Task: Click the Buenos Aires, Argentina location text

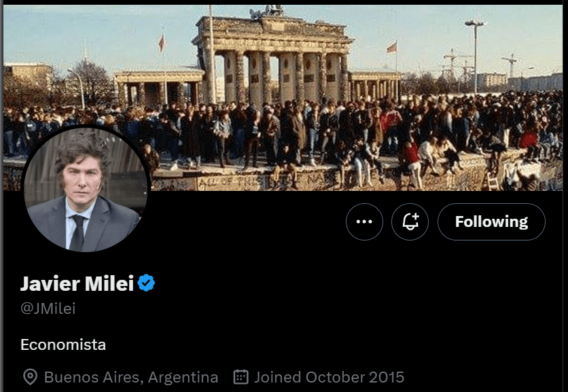Action: (131, 377)
